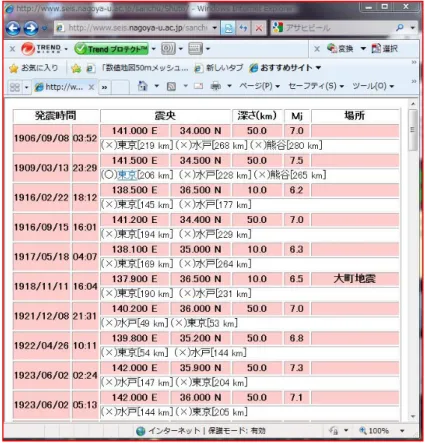This screenshot has width=425, height=443.
Task: Click the Mj column header
Action: (x=296, y=116)
